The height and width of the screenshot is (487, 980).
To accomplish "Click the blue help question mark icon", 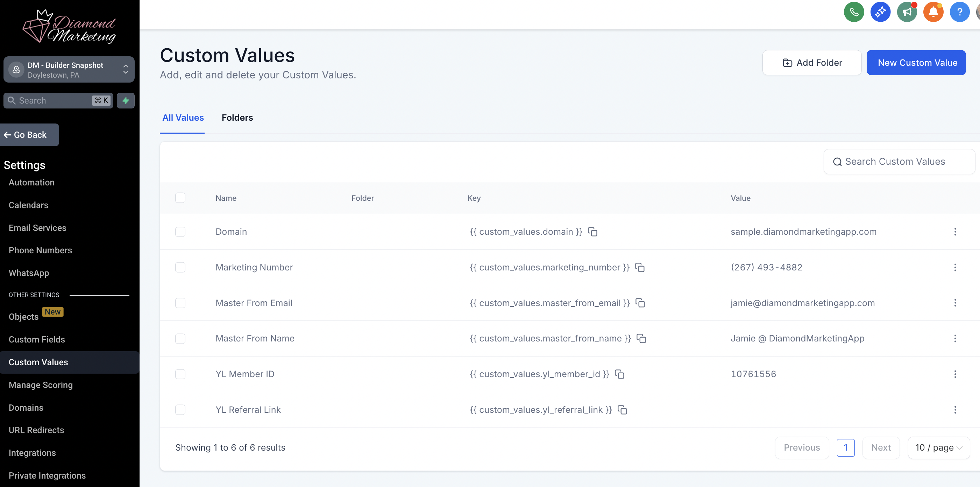I will (959, 12).
